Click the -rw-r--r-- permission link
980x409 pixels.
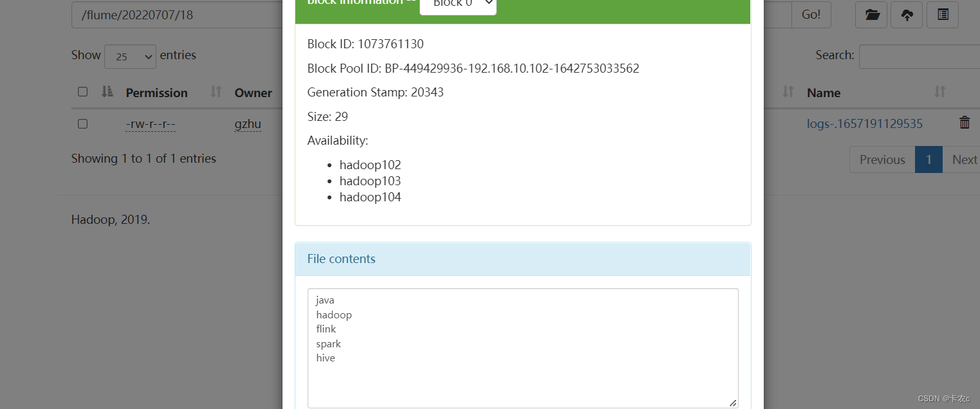pyautogui.click(x=151, y=124)
